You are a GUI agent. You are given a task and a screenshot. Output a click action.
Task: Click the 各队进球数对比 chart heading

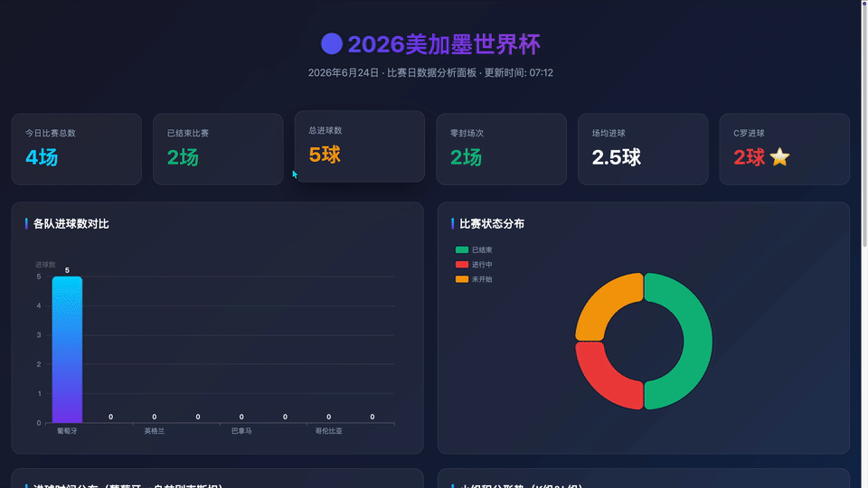[71, 223]
